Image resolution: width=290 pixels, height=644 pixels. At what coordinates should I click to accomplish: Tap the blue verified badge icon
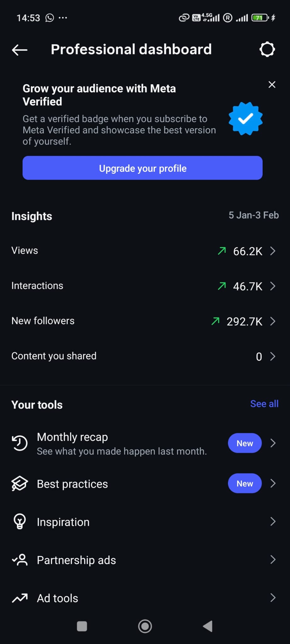coord(246,119)
